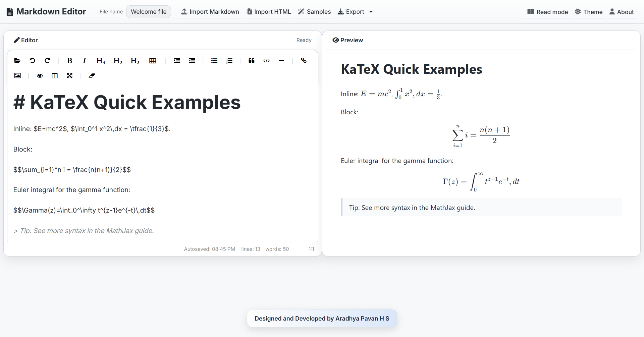Clear content with eraser icon
Viewport: 644px width, 337px height.
[92, 76]
